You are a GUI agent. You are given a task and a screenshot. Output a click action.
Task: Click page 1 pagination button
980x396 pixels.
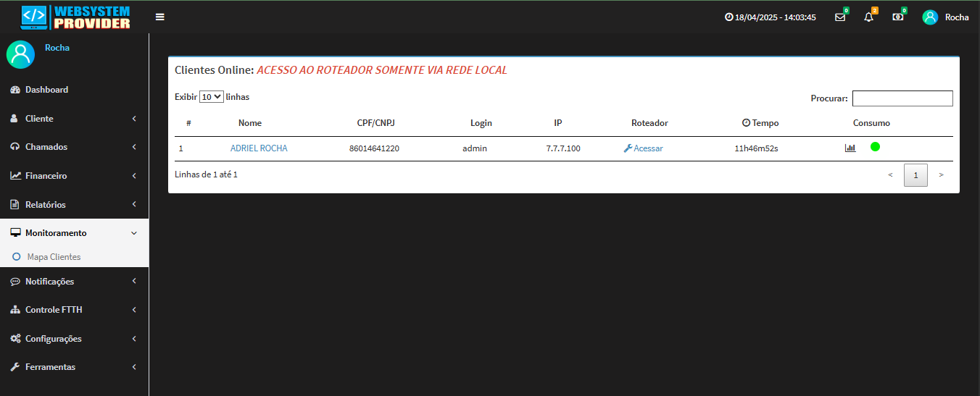point(915,175)
